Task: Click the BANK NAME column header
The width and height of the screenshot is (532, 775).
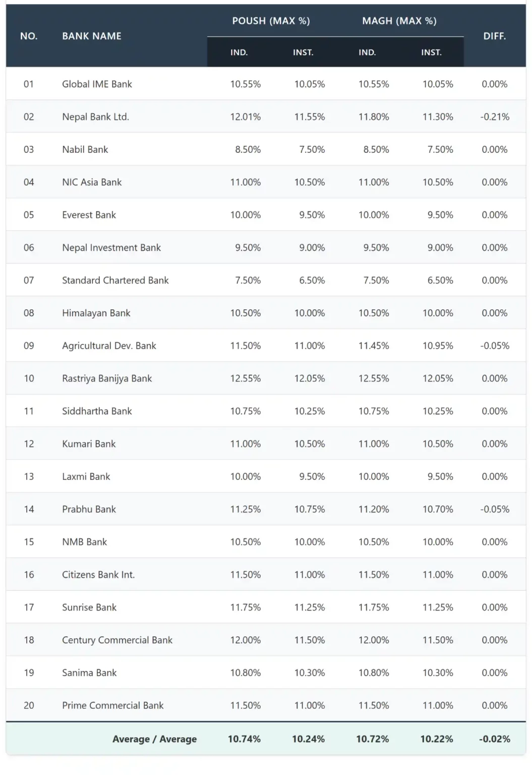Action: tap(92, 36)
